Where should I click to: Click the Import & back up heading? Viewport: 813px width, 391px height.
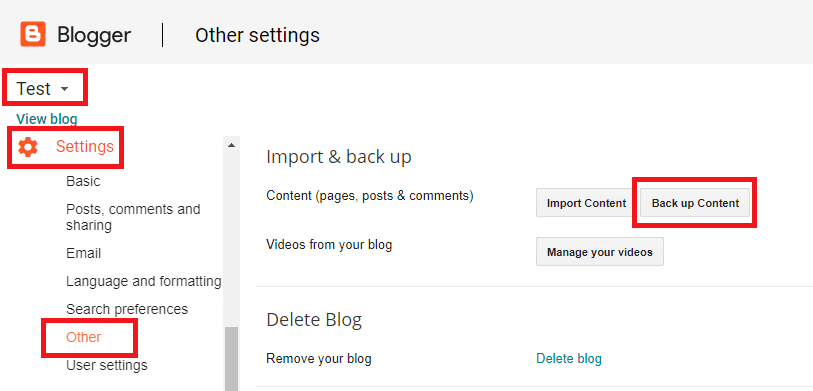pos(339,157)
